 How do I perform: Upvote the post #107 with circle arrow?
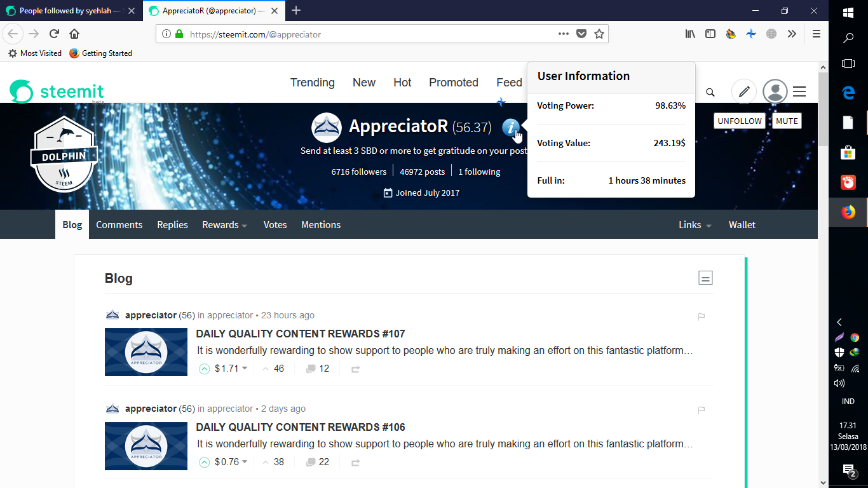click(204, 369)
